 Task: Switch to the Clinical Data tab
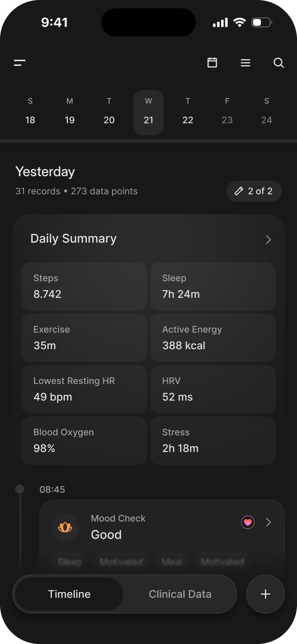180,594
